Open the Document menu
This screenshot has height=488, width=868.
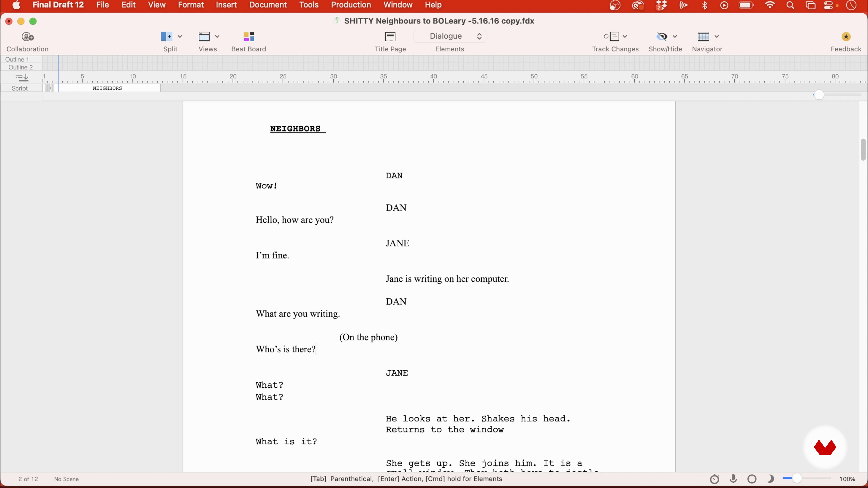[268, 5]
